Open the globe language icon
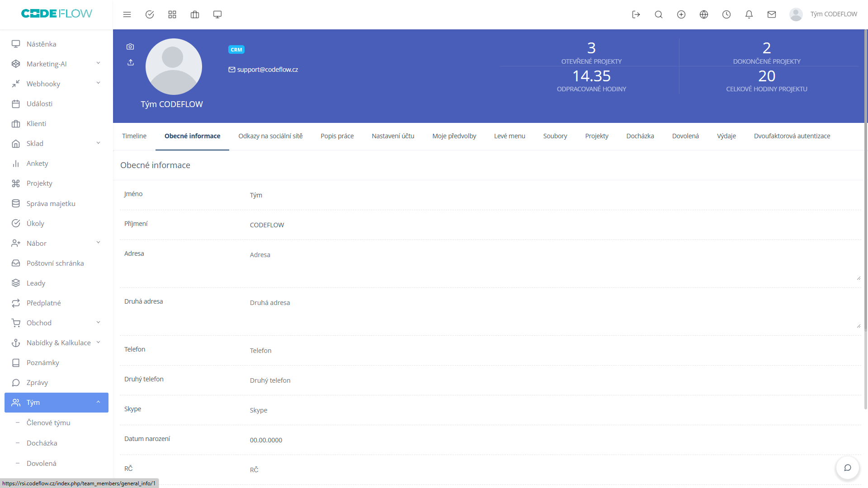This screenshot has height=488, width=868. [704, 14]
